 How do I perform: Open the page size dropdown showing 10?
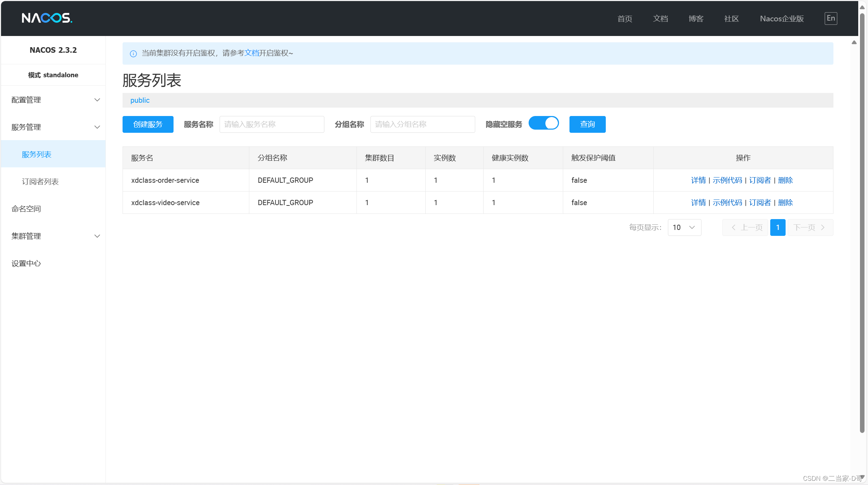pos(684,227)
